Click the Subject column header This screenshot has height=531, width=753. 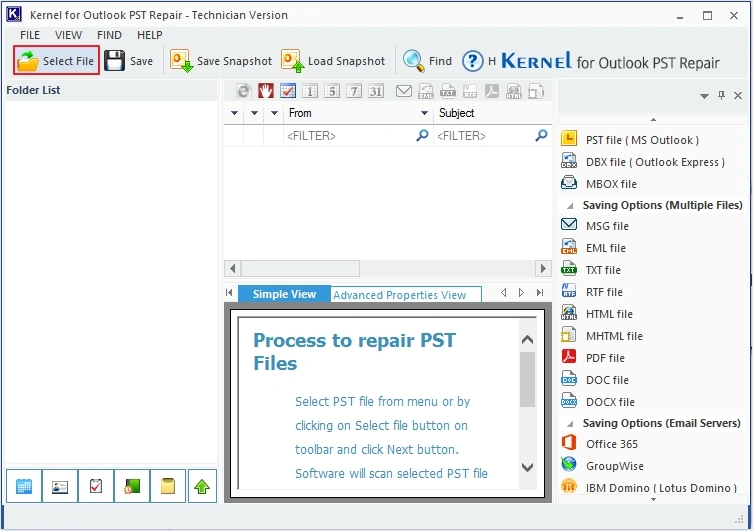493,113
